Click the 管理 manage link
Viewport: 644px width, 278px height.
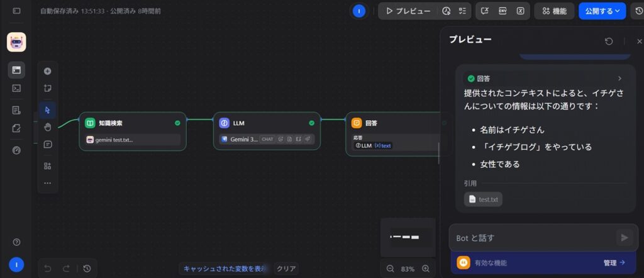coord(614,262)
